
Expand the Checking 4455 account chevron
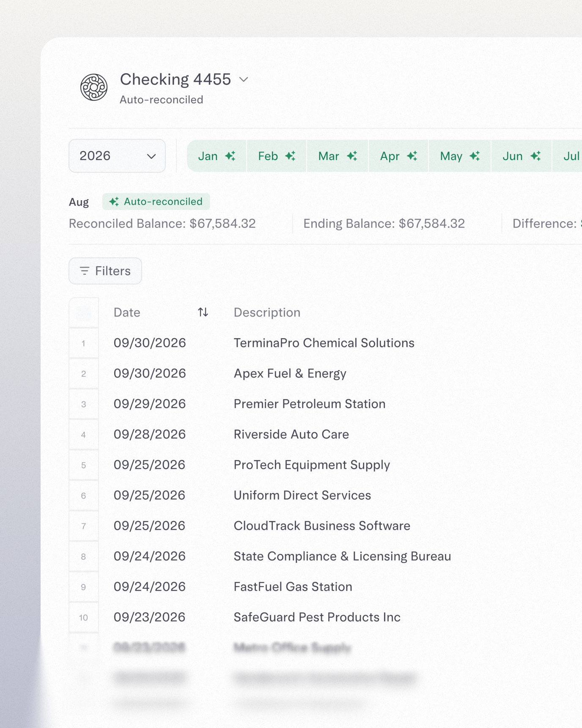pyautogui.click(x=244, y=80)
